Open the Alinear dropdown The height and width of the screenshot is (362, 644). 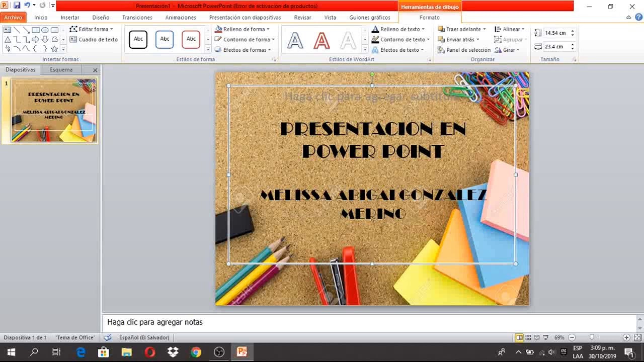pyautogui.click(x=510, y=29)
